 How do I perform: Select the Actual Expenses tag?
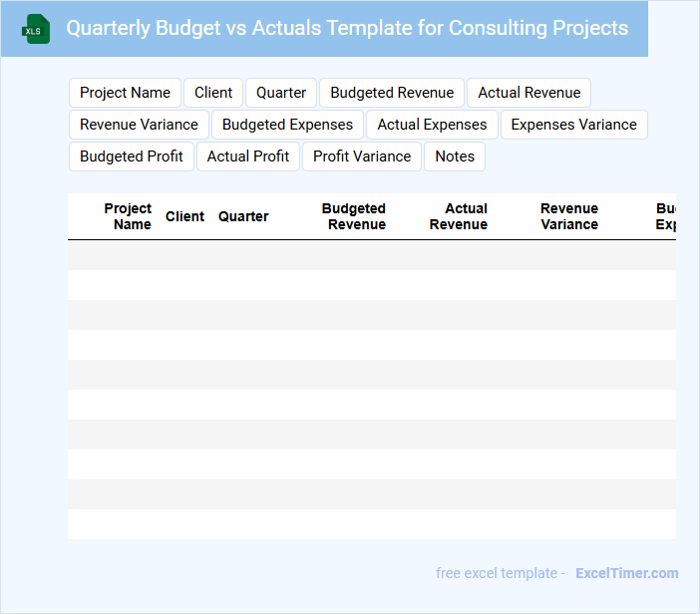tap(432, 125)
